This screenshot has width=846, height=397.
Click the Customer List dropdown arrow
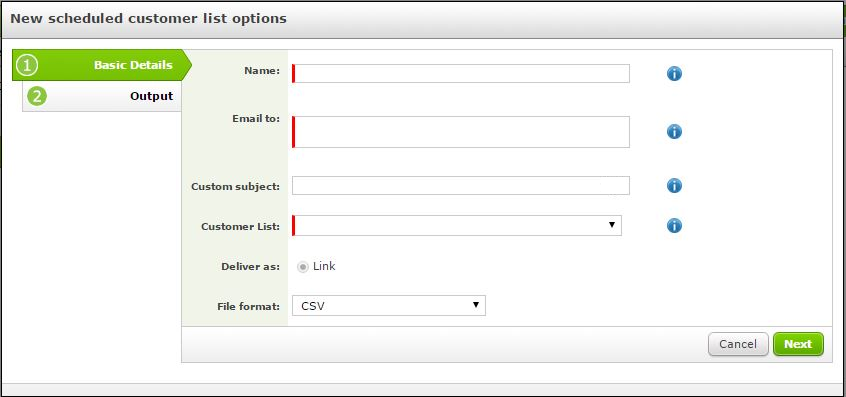pos(612,224)
